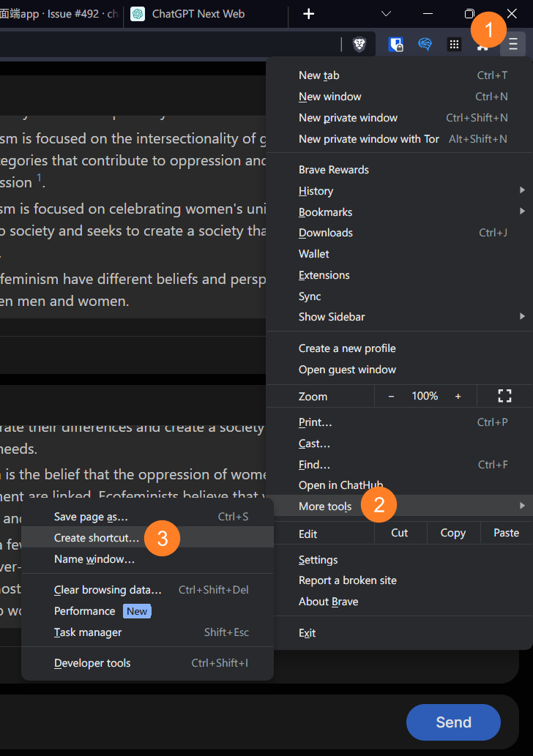Click the superscript footnote 1 link
Screen dimensions: 533x756
click(x=40, y=176)
